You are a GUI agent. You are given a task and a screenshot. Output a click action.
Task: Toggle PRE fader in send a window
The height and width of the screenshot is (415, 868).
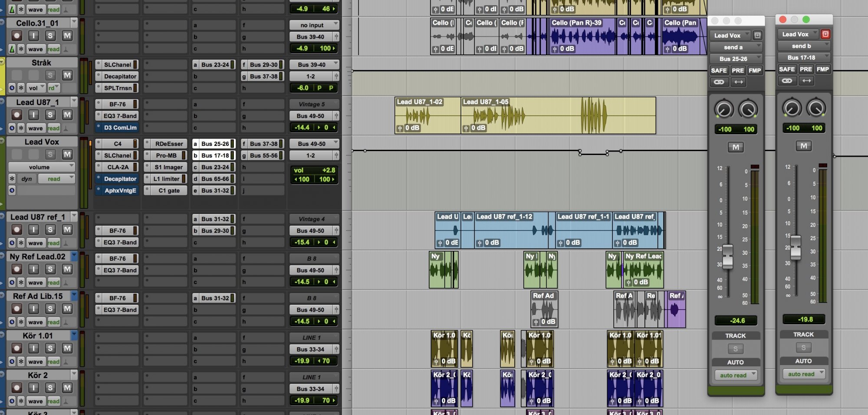coord(737,70)
